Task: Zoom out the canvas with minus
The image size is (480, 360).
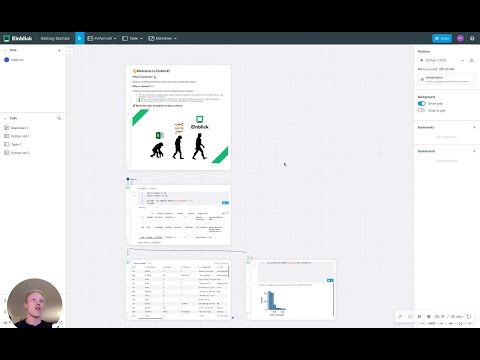Action: coord(422,324)
